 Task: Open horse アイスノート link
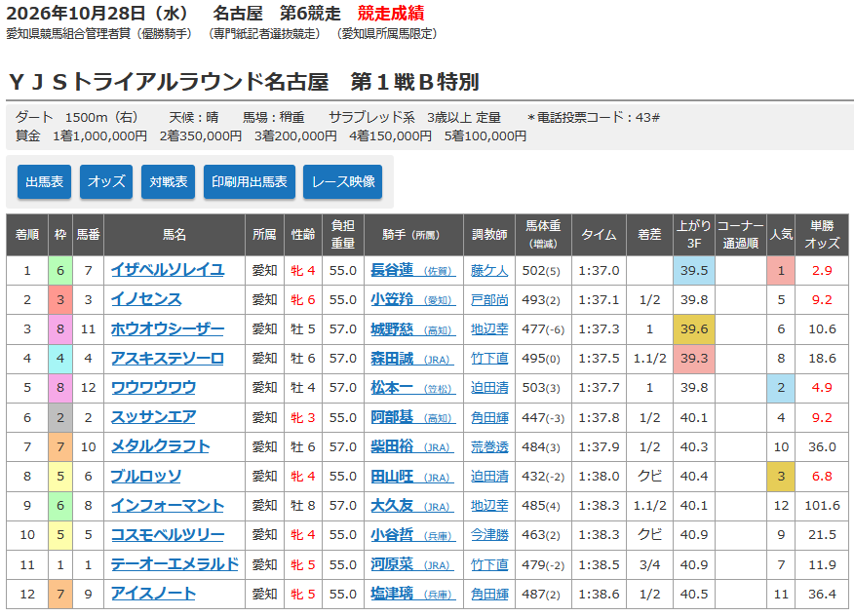pos(154,594)
